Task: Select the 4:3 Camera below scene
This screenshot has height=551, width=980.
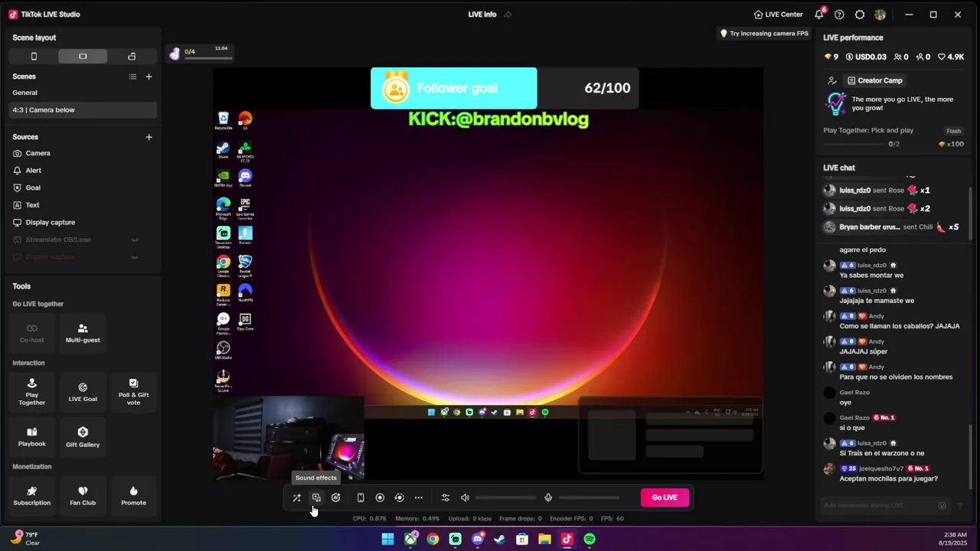Action: pos(83,110)
